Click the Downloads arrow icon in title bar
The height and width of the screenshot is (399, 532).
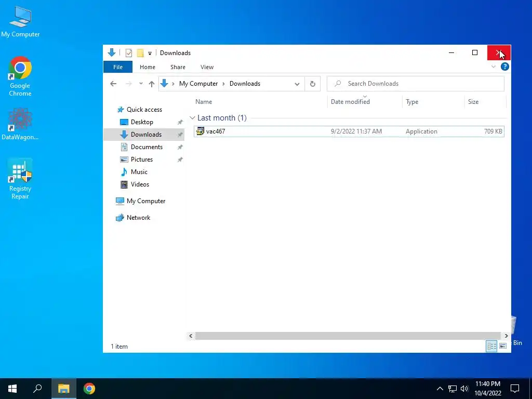click(112, 52)
